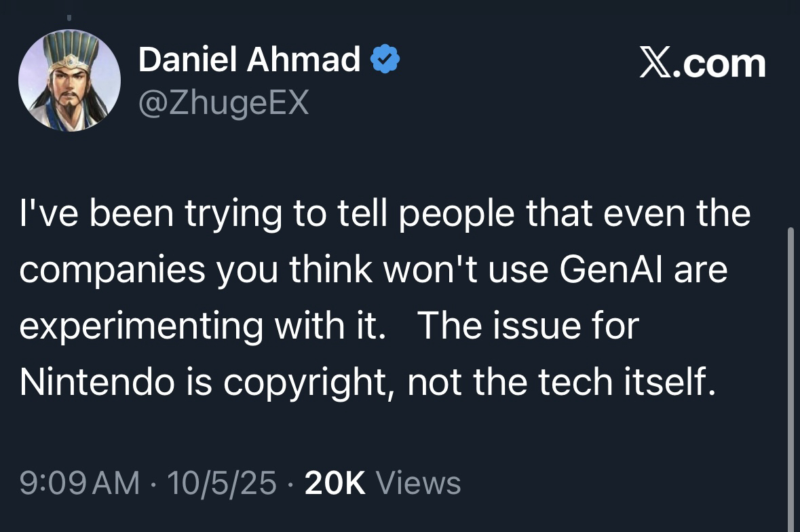
Task: Click the phrase "I've been trying"
Action: (x=139, y=214)
